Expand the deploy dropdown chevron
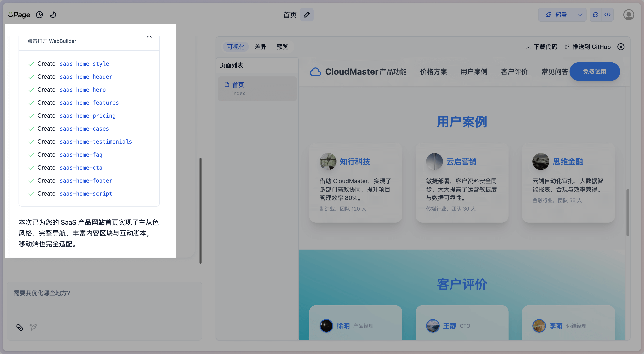Viewport: 644px width, 354px height. tap(580, 15)
